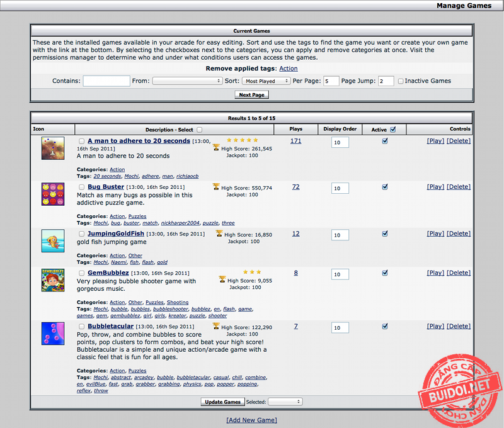Click the Bubbletacular game icon
504x428 pixels.
coord(53,334)
